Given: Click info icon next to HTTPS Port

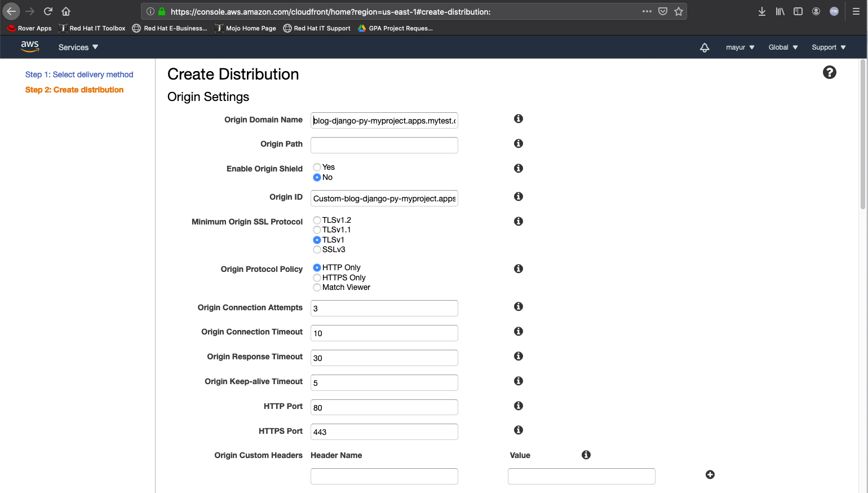Looking at the screenshot, I should (519, 430).
